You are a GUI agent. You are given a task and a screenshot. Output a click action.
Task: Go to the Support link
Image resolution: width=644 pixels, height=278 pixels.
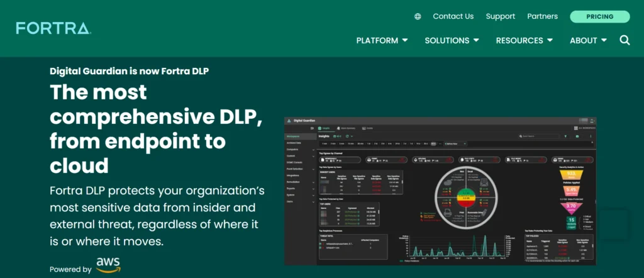(x=500, y=16)
